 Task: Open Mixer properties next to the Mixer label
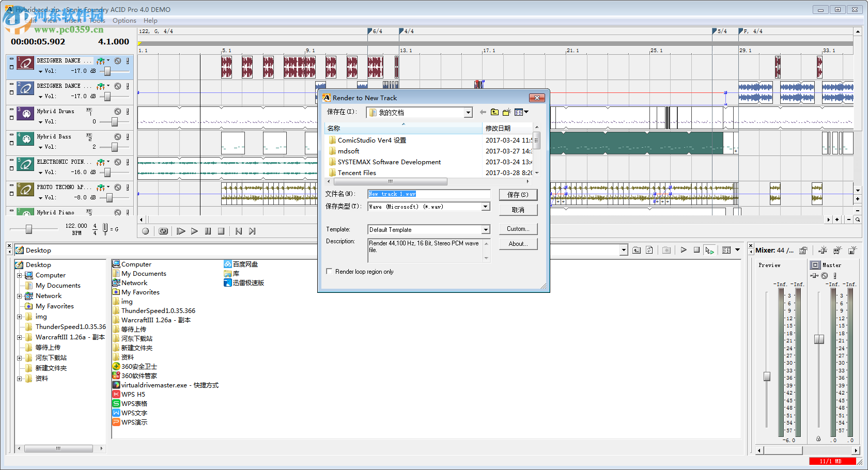[803, 250]
